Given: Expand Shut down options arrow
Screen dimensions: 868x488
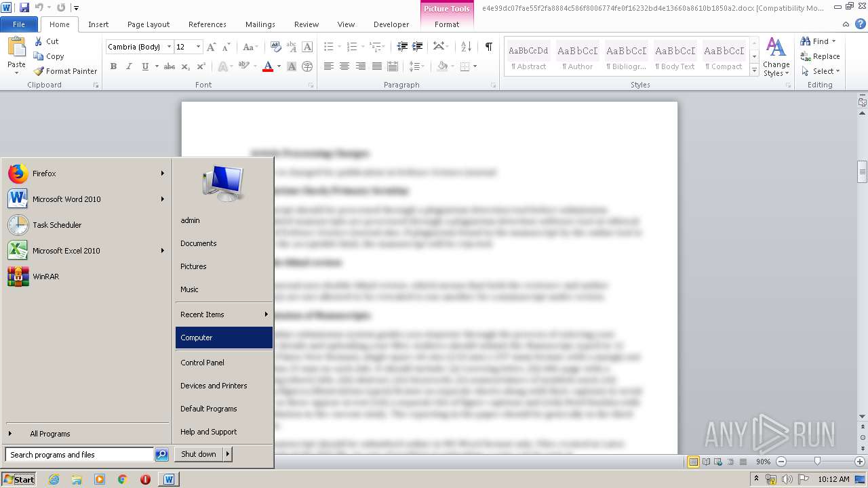Looking at the screenshot, I should click(228, 454).
